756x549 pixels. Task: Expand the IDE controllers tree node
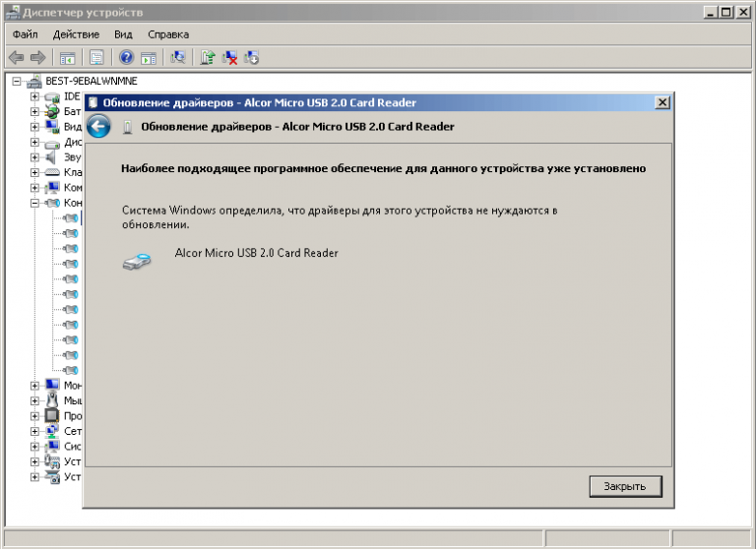tap(34, 96)
